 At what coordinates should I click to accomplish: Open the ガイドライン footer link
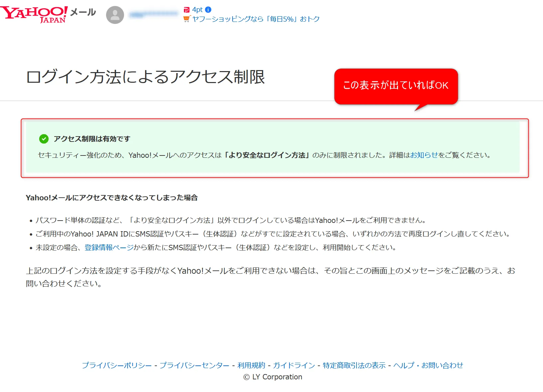(294, 365)
